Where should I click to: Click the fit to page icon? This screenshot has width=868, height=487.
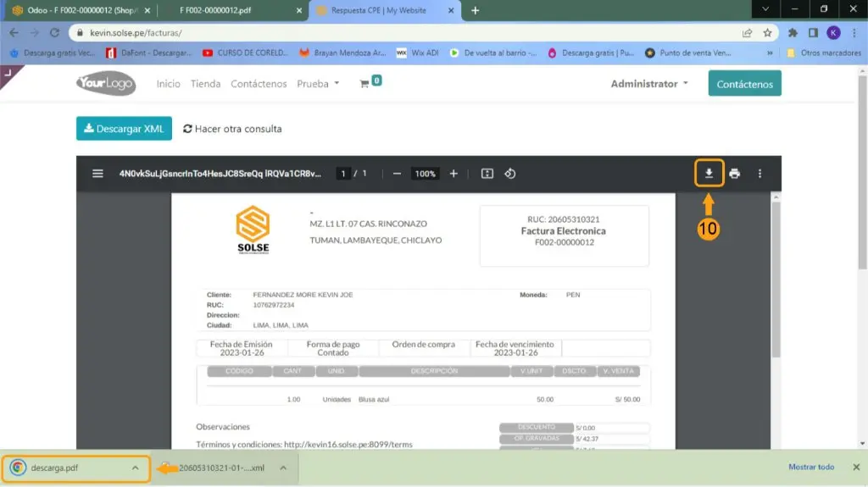487,174
